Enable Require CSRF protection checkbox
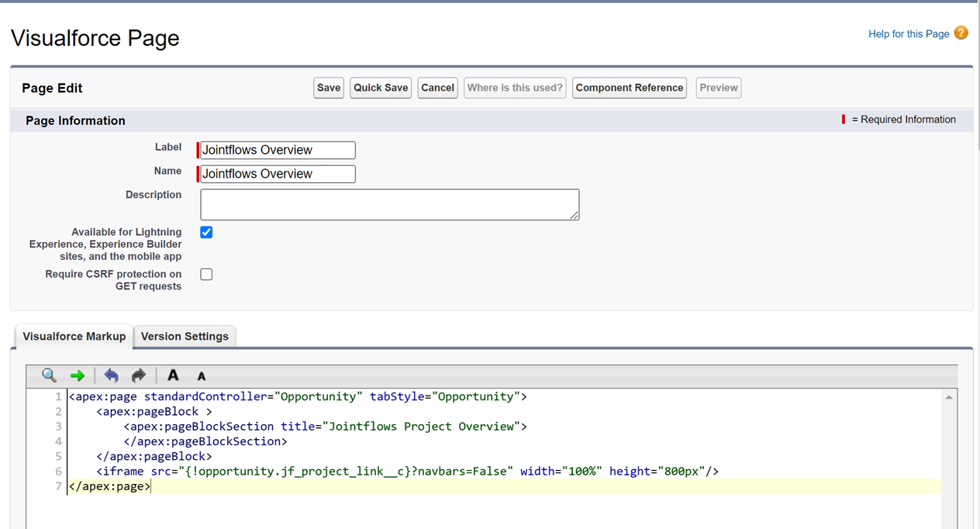The width and height of the screenshot is (980, 529). pos(206,275)
